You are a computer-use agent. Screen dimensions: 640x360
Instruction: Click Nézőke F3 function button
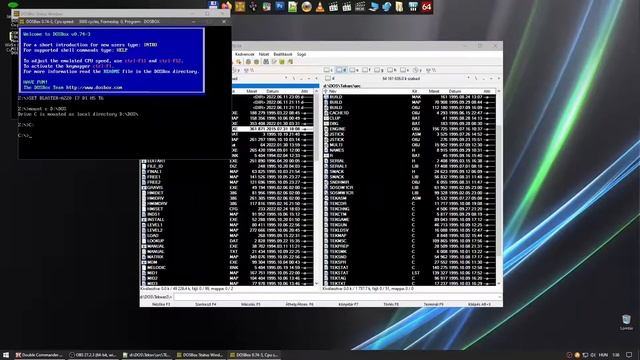point(161,304)
